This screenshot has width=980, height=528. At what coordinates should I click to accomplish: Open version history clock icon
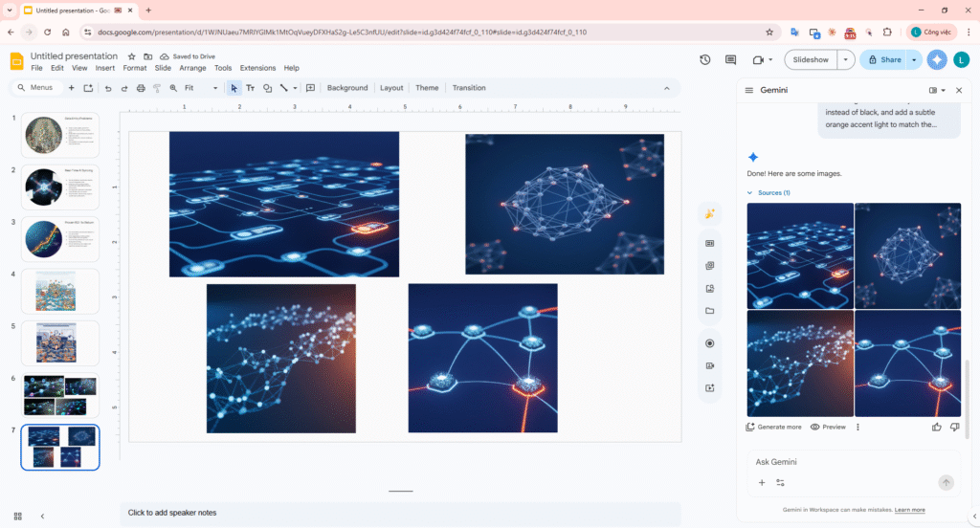pos(705,59)
